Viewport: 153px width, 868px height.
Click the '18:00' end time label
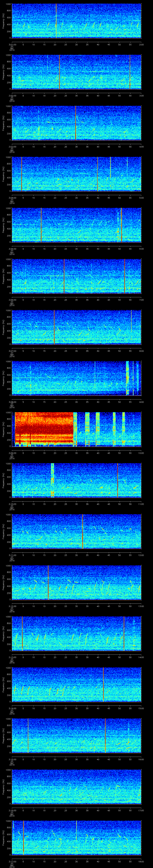point(141,861)
